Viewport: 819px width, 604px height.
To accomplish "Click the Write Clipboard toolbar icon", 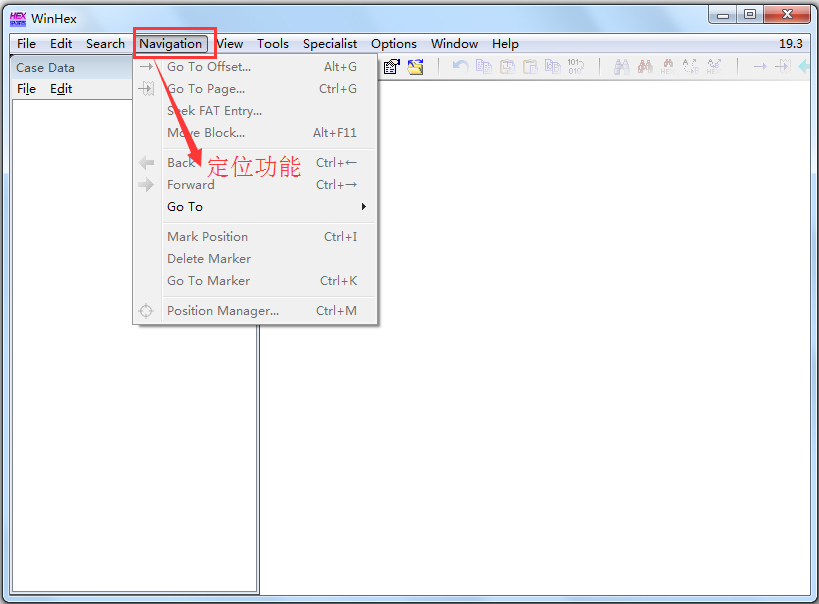I will [553, 67].
